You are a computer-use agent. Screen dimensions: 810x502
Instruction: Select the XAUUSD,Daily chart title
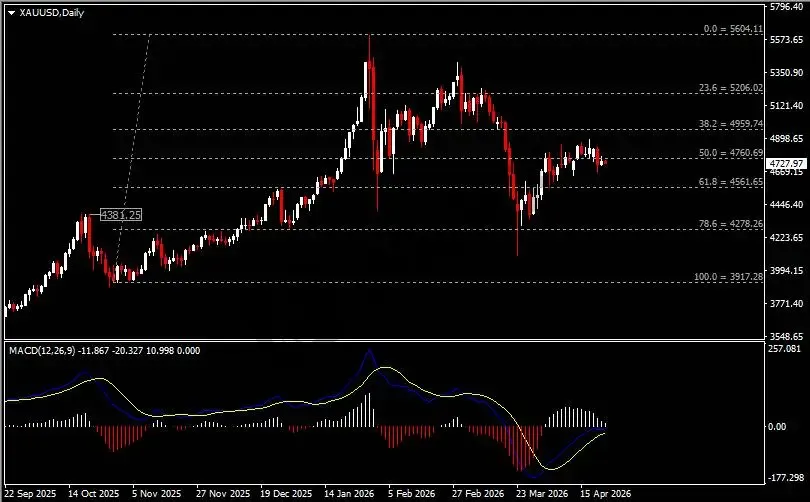coord(52,12)
